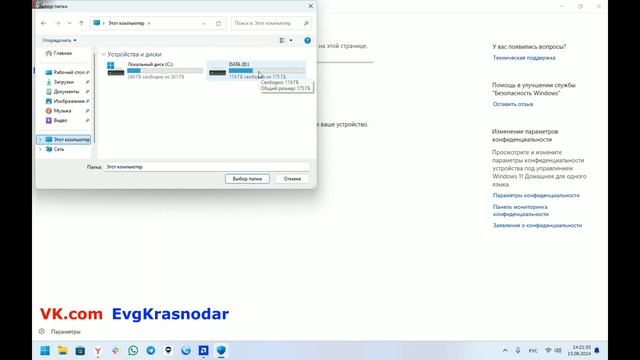Open Telegram from taskbar
This screenshot has height=360, width=640.
click(x=151, y=351)
